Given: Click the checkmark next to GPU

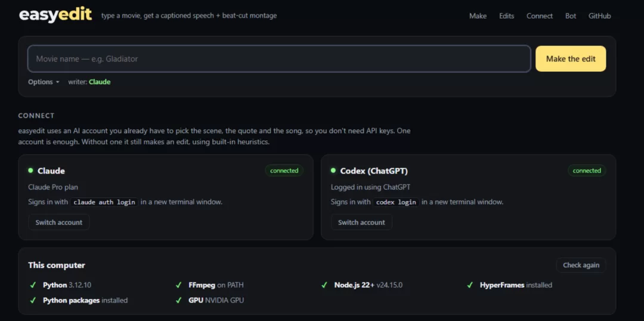Looking at the screenshot, I should 179,301.
